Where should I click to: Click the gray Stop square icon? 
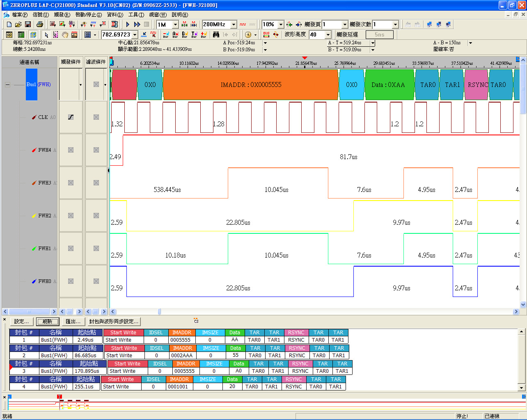click(147, 25)
